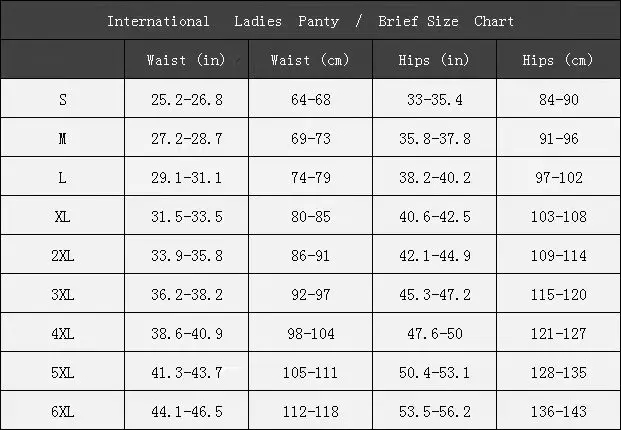Select the M size row label

63,139
